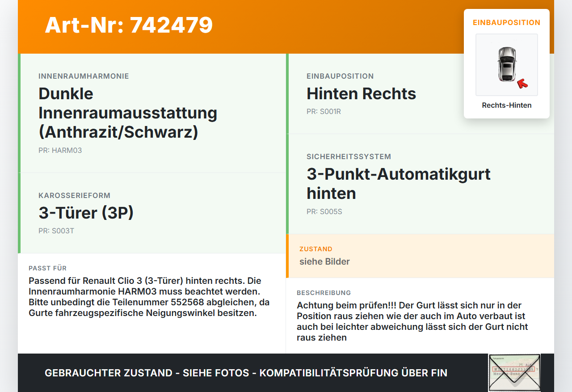Image resolution: width=572 pixels, height=392 pixels.
Task: Click the 'siehe Bilder' condition text
Action: tap(324, 261)
